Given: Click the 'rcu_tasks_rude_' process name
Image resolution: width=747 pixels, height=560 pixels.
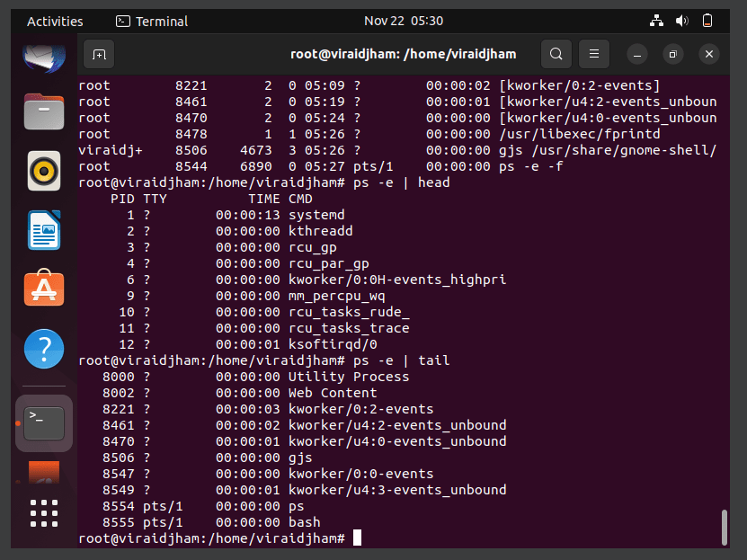Looking at the screenshot, I should [349, 313].
